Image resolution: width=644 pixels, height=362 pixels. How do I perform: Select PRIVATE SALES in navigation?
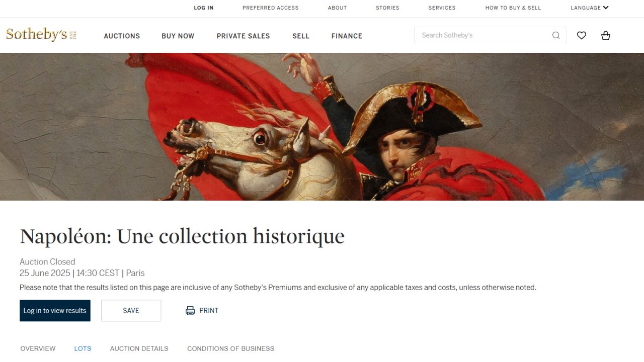point(243,36)
